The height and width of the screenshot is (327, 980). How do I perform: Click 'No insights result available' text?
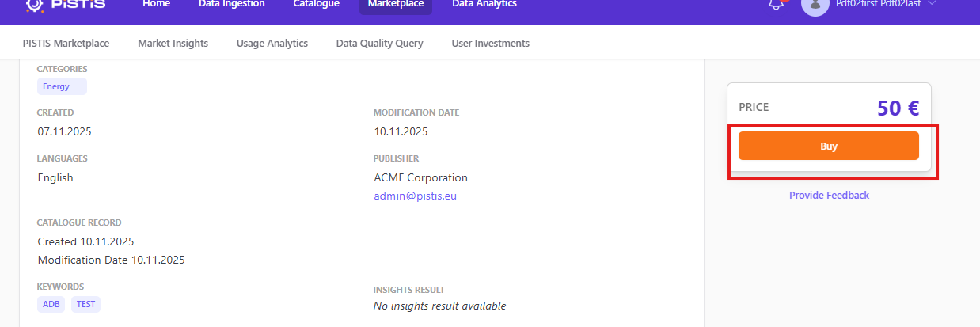439,306
